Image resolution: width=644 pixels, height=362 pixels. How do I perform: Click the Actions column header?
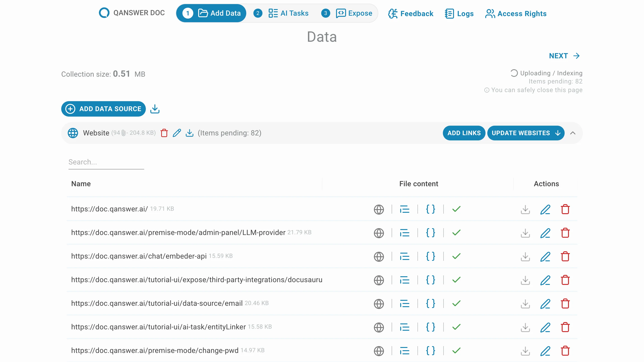pyautogui.click(x=546, y=184)
